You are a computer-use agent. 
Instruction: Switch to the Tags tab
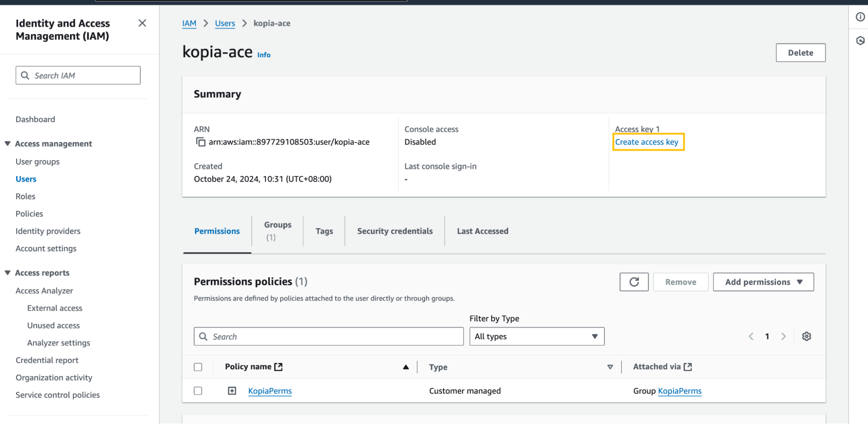coord(324,231)
